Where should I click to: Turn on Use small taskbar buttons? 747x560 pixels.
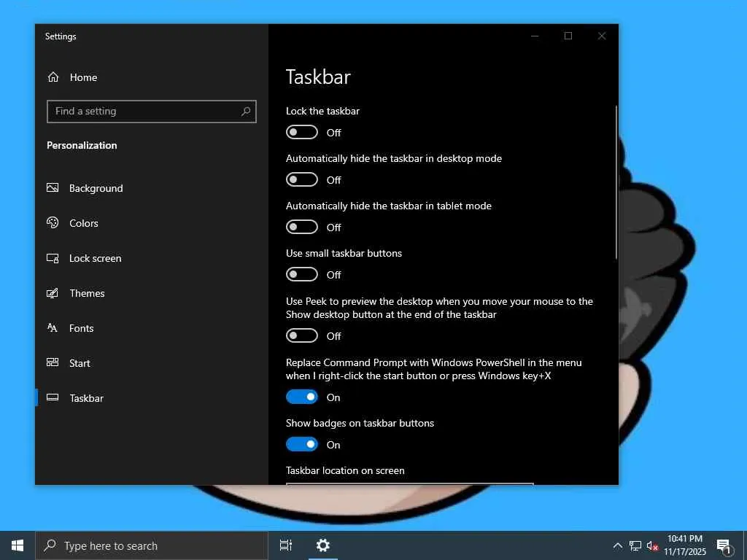point(302,274)
